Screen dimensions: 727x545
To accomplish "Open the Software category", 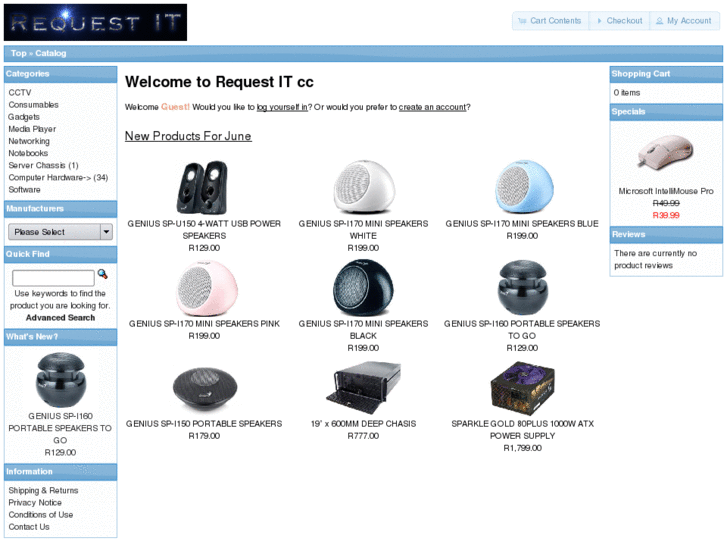I will (24, 190).
